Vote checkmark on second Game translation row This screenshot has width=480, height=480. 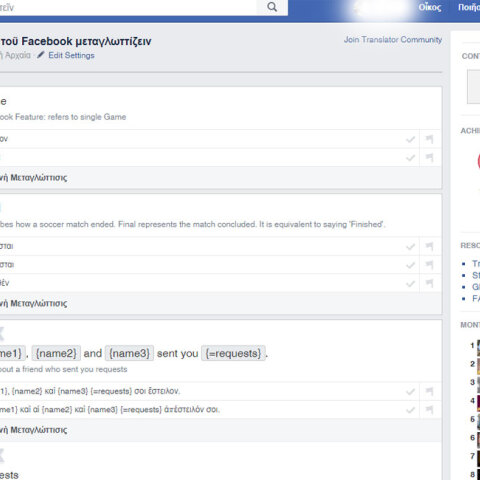[410, 157]
